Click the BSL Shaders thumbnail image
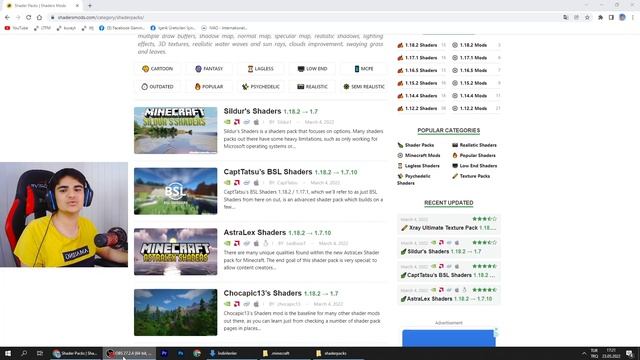Image resolution: width=640 pixels, height=360 pixels. [176, 191]
